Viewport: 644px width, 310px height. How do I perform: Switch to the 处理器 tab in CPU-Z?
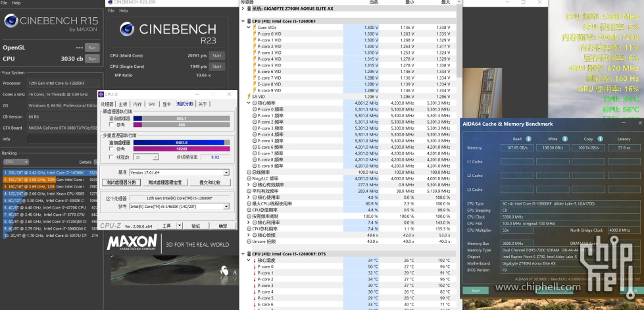click(107, 104)
